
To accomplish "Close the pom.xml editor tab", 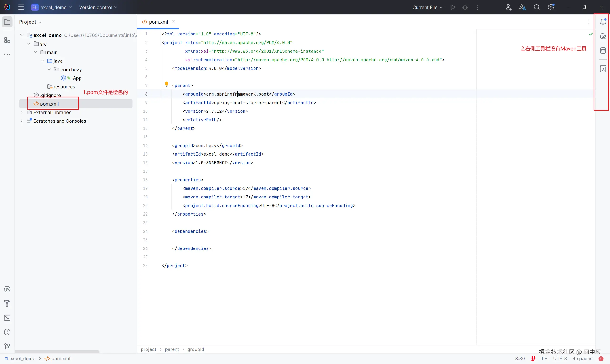I will point(173,22).
